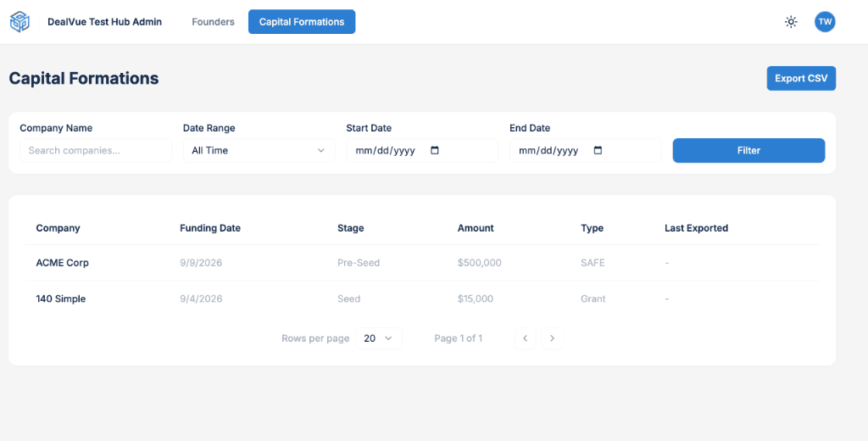This screenshot has height=441, width=868.
Task: Open the Start Date calendar picker icon
Action: (x=435, y=150)
